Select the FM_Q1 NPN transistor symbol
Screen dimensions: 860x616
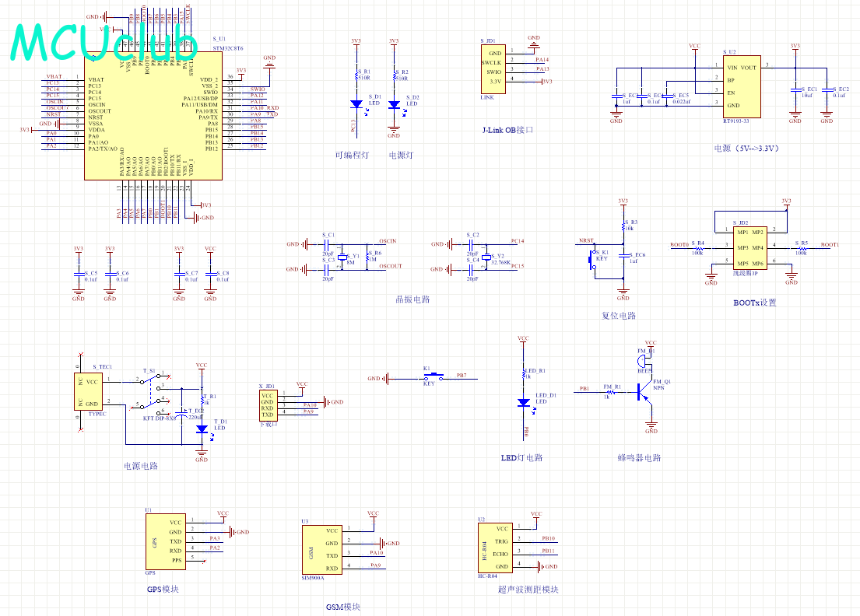(x=645, y=394)
